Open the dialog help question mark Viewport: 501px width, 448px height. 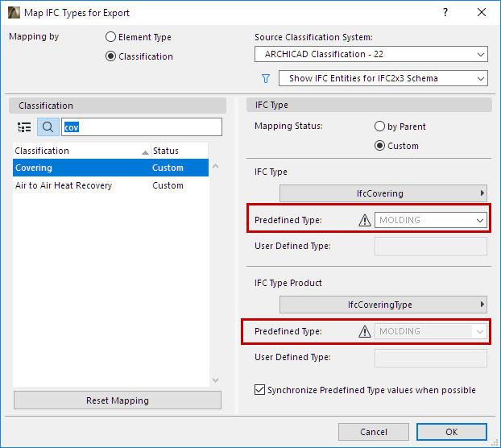tap(445, 12)
